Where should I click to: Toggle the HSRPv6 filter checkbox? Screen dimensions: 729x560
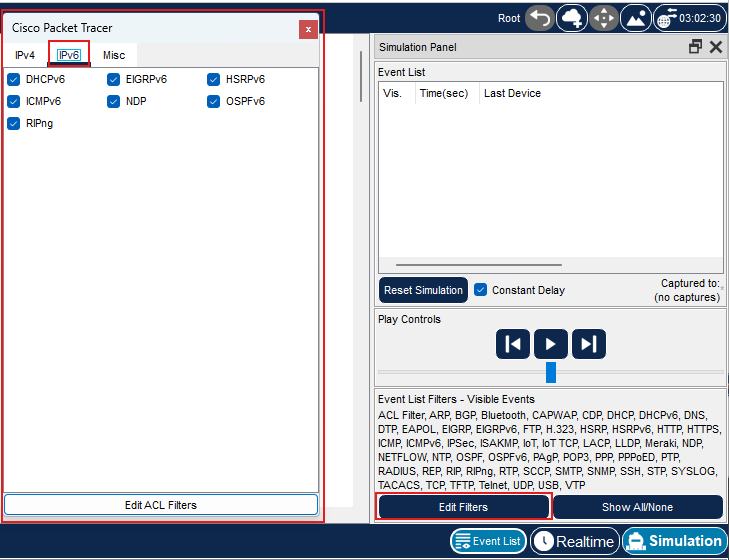click(213, 80)
